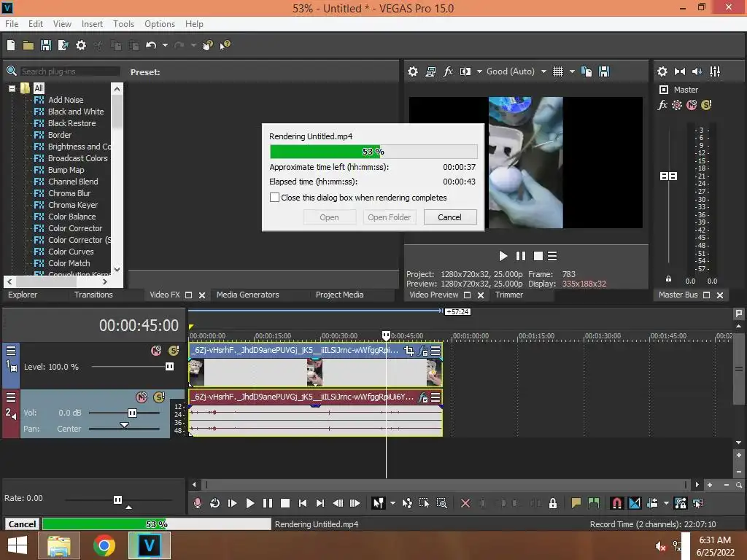Screen dimensions: 747x560
Task: Click the Render As icon
Action: point(63,45)
